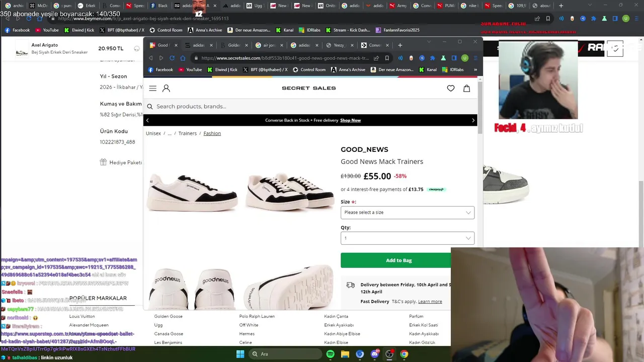644x362 pixels.
Task: Open a new tab in the front window
Action: tap(400, 45)
